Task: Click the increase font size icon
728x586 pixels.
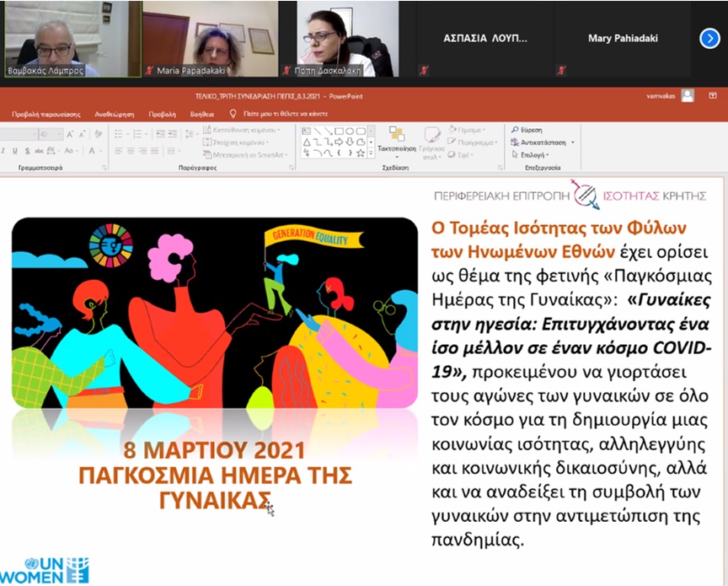Action: tap(71, 135)
